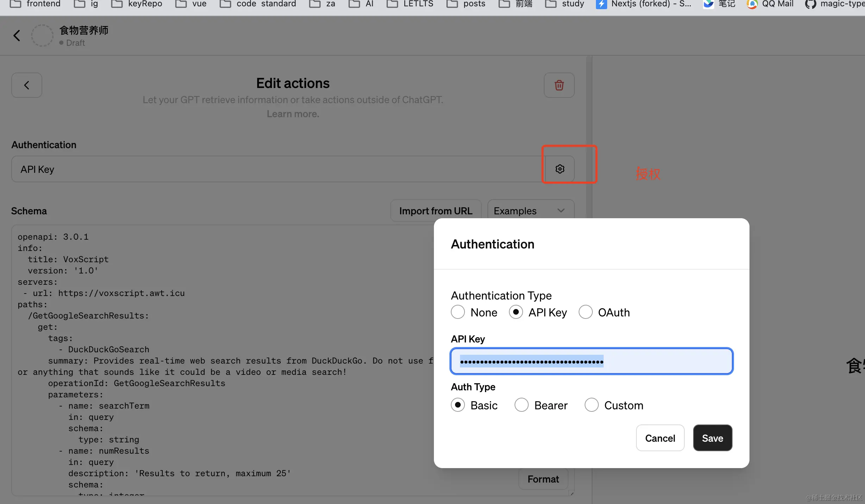Select the OAuth authentication type

585,312
